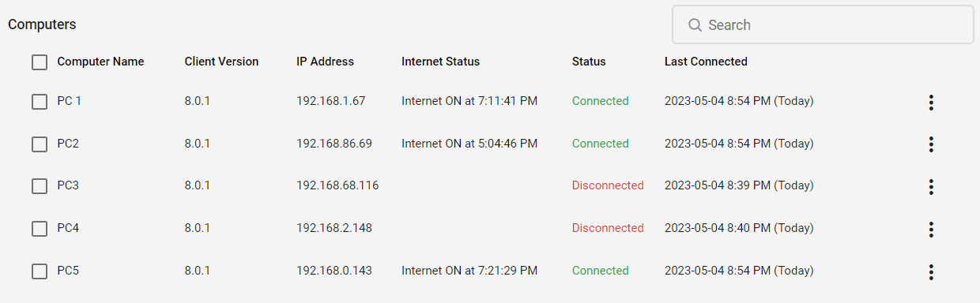Check the box for PC 1
The image size is (980, 303).
click(x=40, y=102)
